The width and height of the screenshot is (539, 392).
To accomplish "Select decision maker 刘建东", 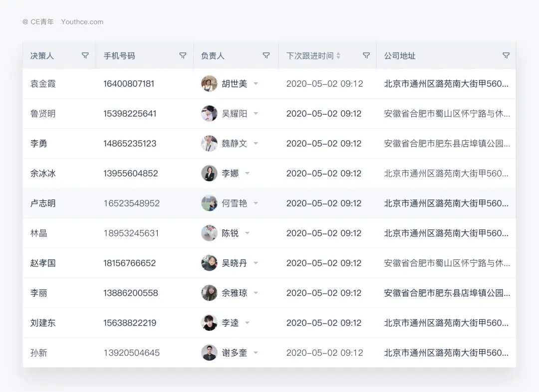I will coord(43,323).
